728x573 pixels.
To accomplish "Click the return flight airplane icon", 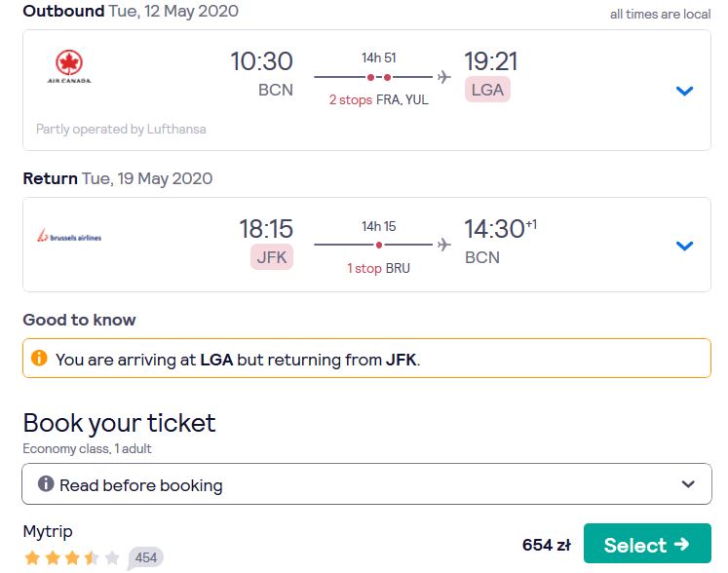I will (x=443, y=245).
